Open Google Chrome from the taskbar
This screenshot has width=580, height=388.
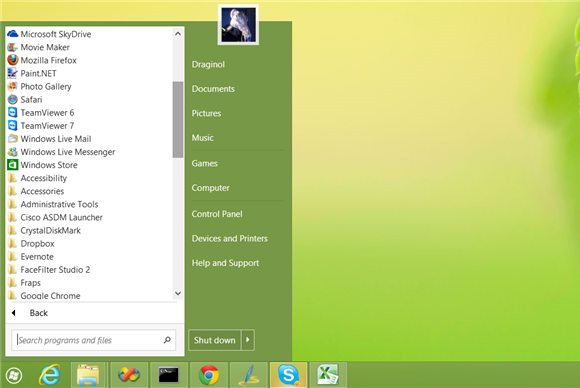[209, 375]
